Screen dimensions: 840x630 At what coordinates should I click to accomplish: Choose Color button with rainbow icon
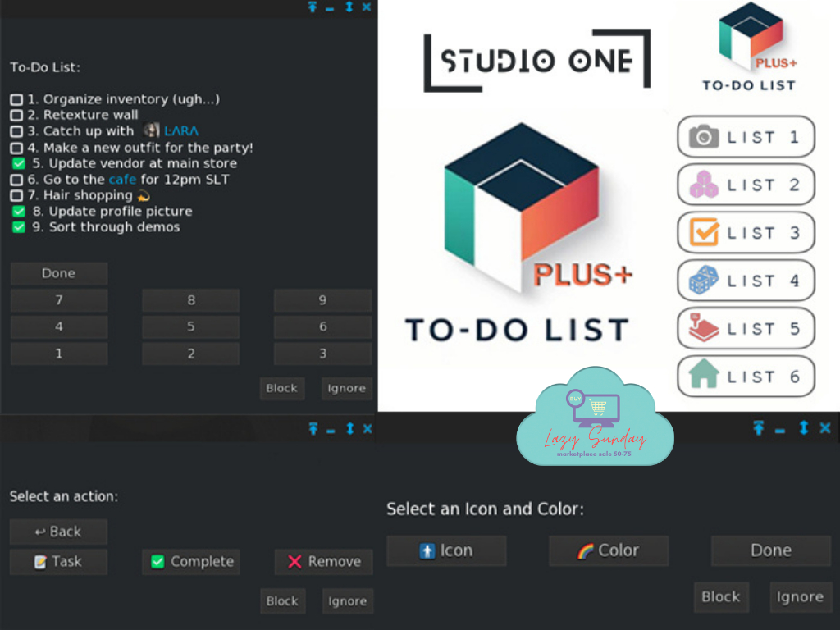(609, 550)
